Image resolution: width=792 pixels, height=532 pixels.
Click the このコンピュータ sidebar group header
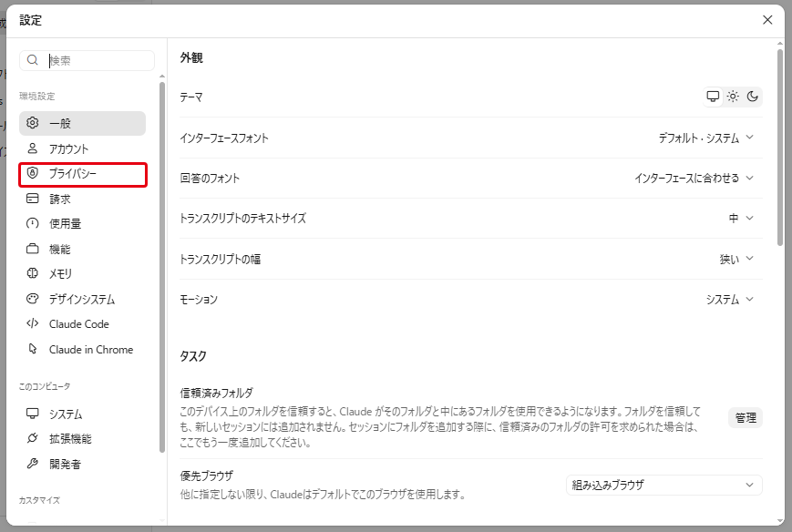45,386
